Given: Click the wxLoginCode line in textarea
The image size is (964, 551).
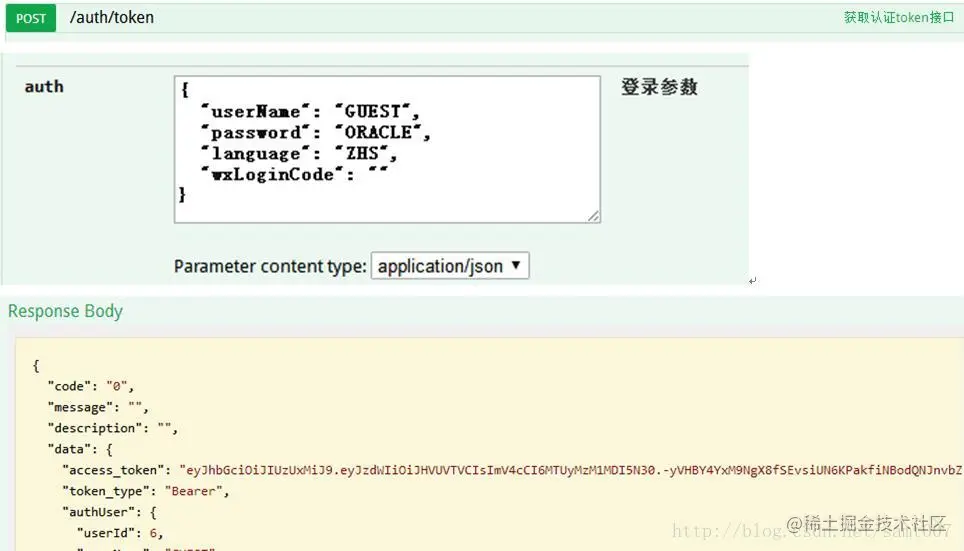Looking at the screenshot, I should pyautogui.click(x=294, y=174).
